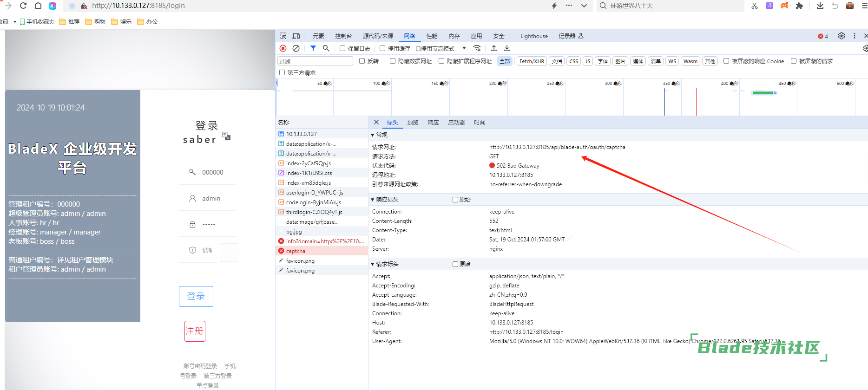Viewport: 868px width, 390px height.
Task: Click the undo closed tab icon
Action: click(835, 6)
